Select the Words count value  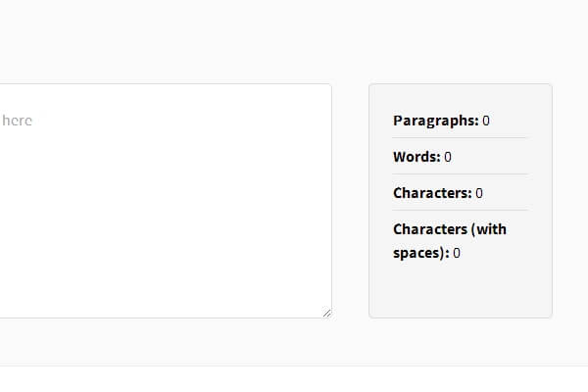448,157
